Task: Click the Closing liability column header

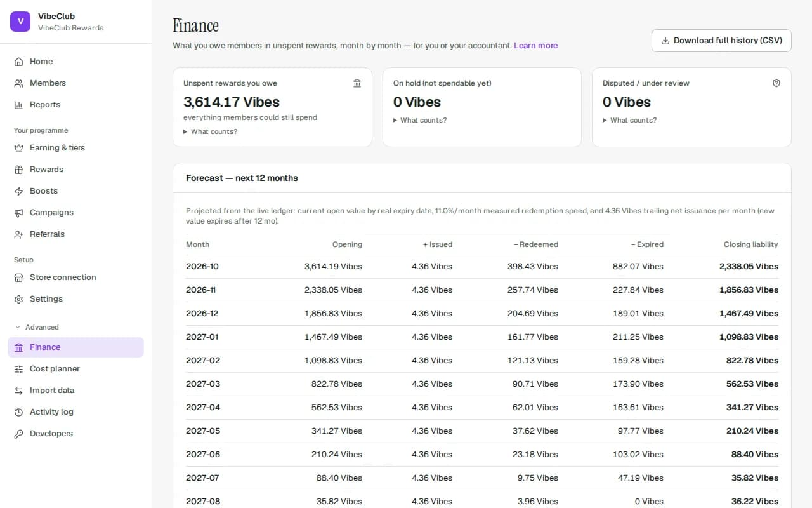Action: (x=750, y=244)
